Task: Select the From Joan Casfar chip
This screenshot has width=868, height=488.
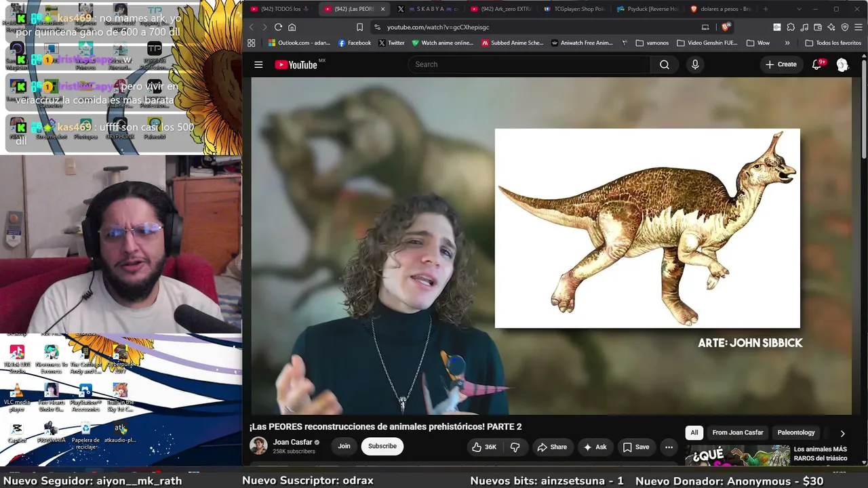Action: point(738,432)
